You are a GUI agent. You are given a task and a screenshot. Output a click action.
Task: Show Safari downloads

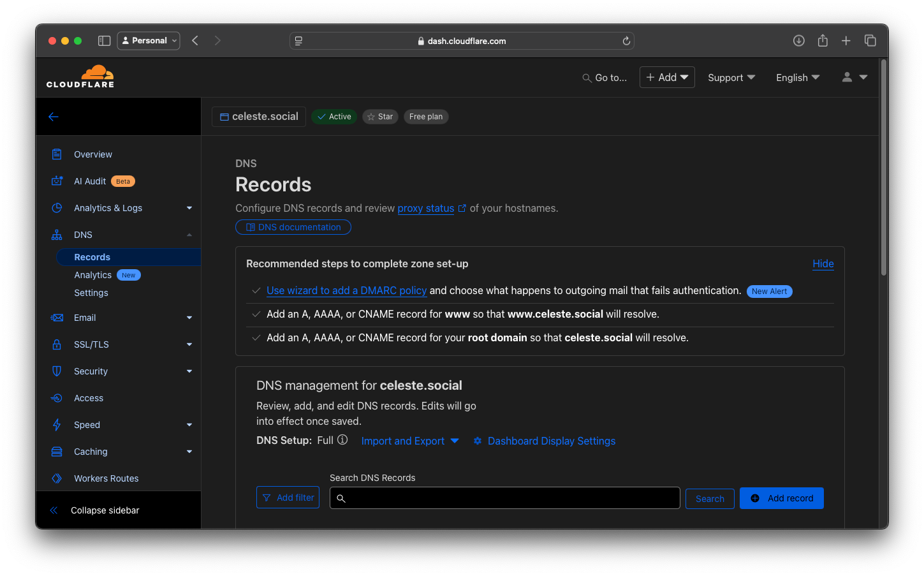point(798,41)
